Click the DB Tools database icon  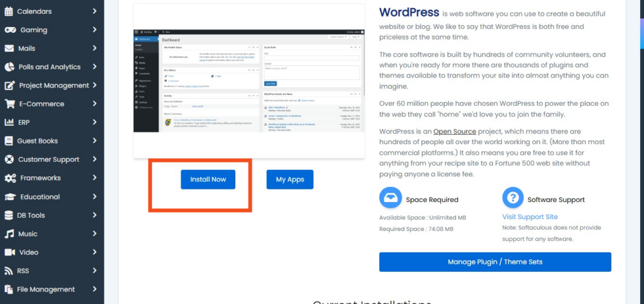9,215
